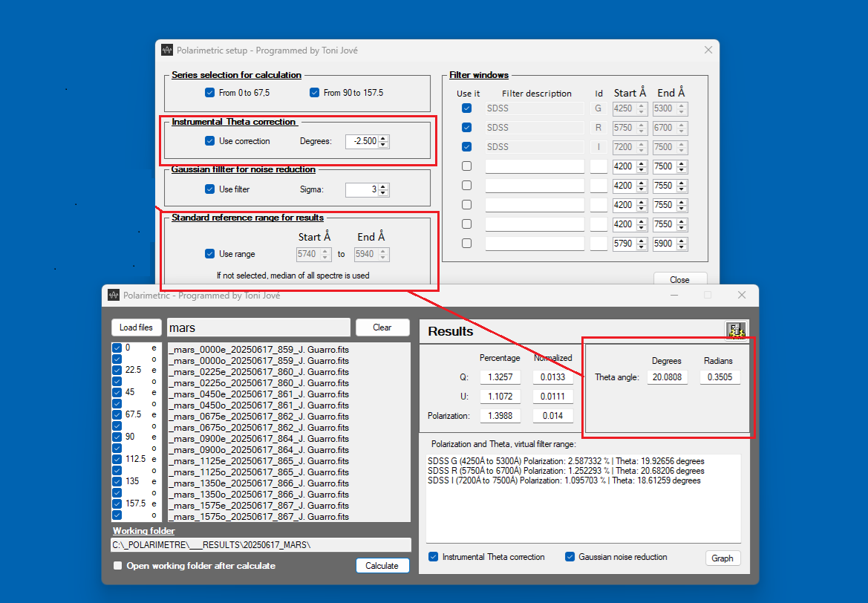Uncheck the 0 e file checkbox

coord(117,348)
